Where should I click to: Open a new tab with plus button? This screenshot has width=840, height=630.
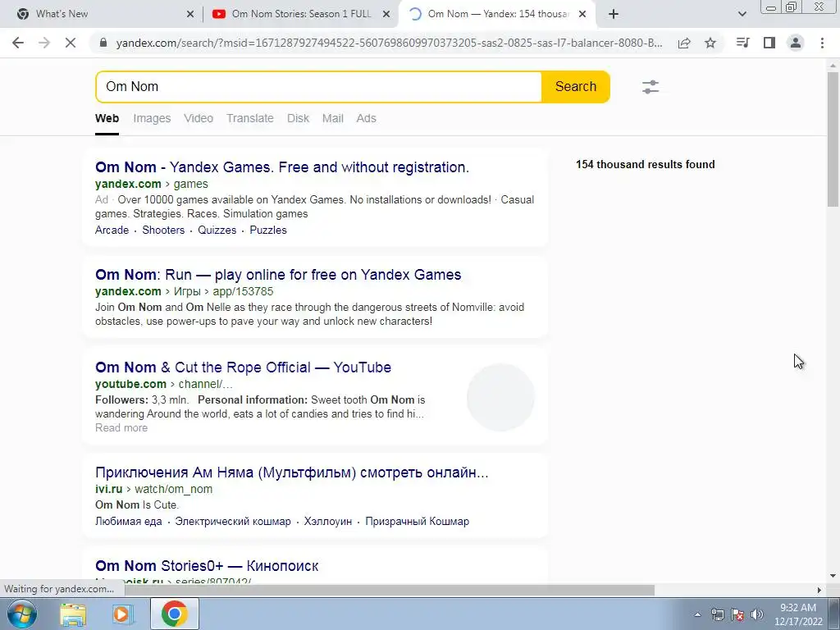tap(614, 14)
